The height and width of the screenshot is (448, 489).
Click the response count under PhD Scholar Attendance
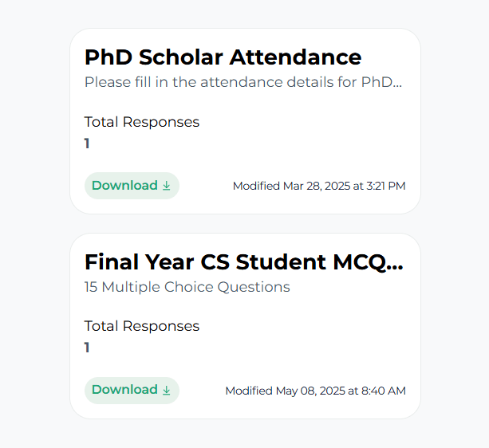[87, 143]
